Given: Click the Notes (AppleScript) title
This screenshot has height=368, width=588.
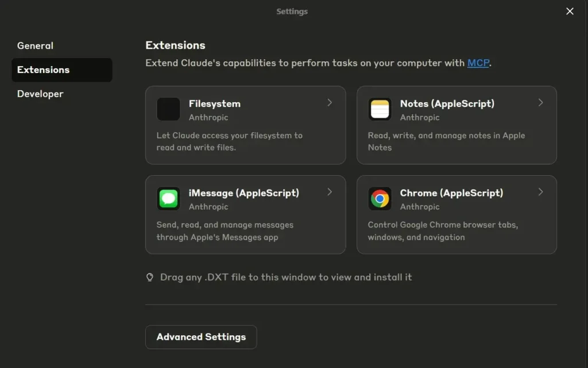Looking at the screenshot, I should click(447, 104).
